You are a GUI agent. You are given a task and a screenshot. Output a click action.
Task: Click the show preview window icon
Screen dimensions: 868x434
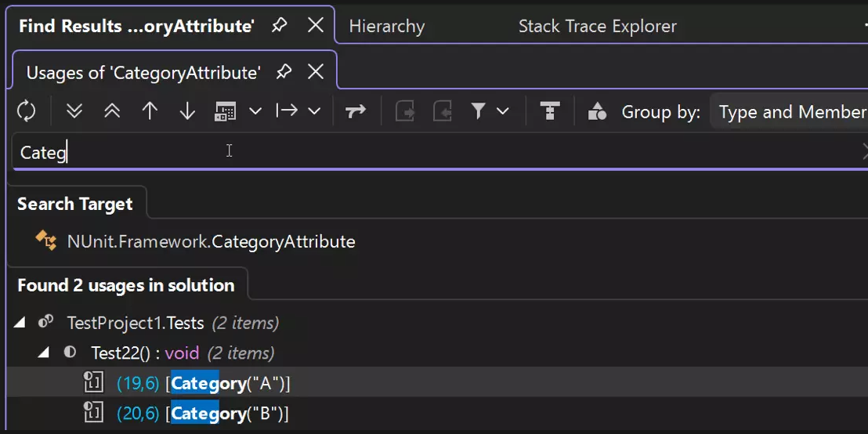(226, 112)
